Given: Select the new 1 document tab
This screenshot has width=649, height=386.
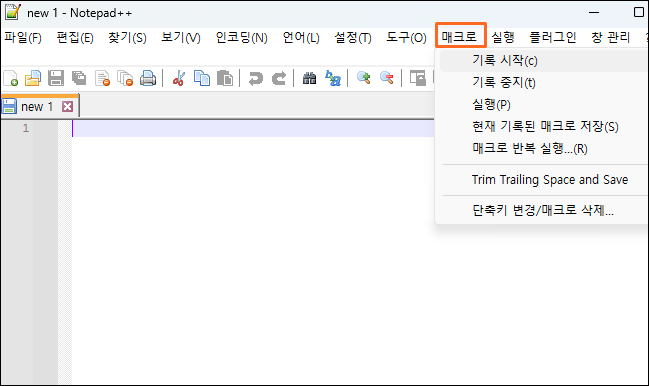Looking at the screenshot, I should click(x=37, y=107).
